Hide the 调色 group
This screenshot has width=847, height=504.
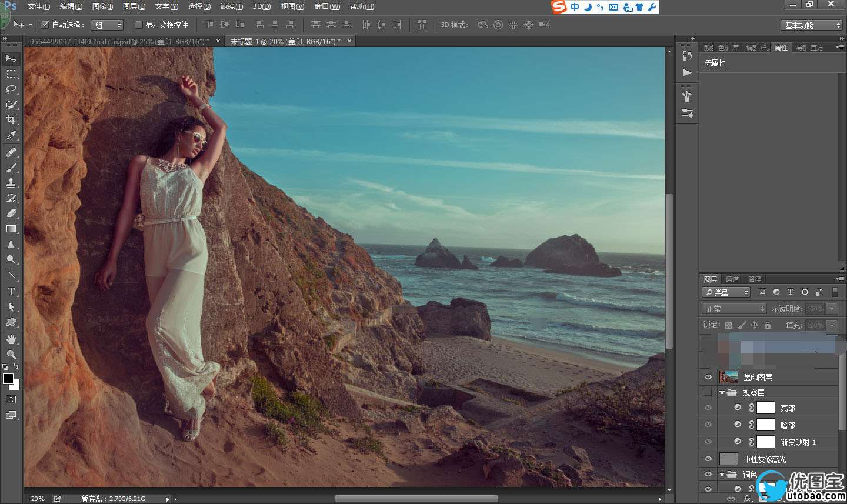[708, 475]
